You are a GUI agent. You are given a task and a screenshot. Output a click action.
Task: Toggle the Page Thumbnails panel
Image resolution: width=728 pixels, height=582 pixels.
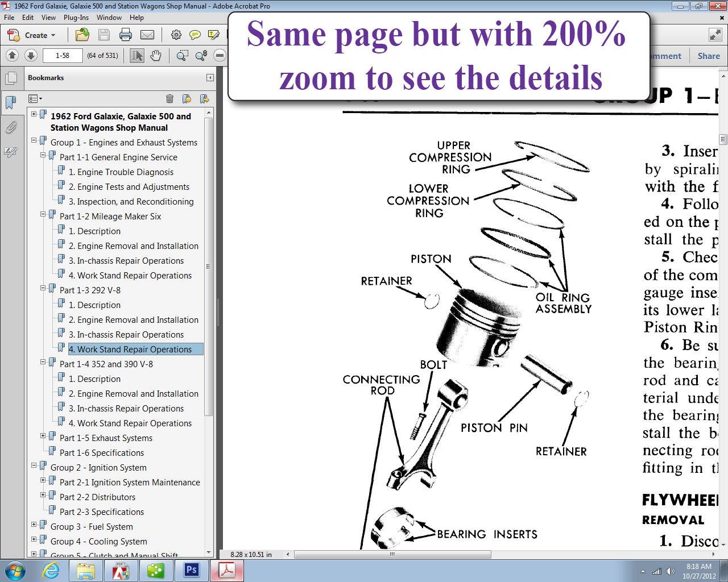pos(10,78)
